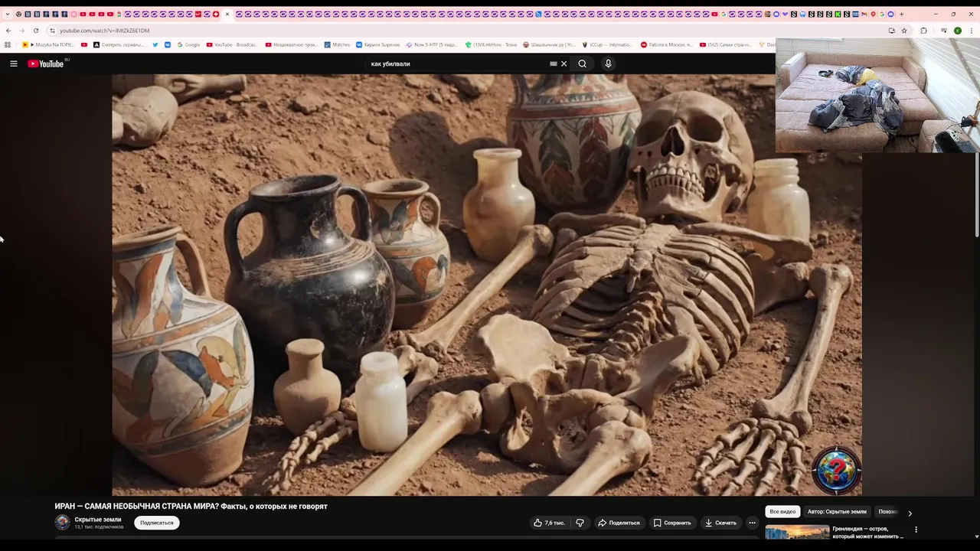The width and height of the screenshot is (980, 551).
Task: Show more chips with right arrow
Action: (910, 513)
